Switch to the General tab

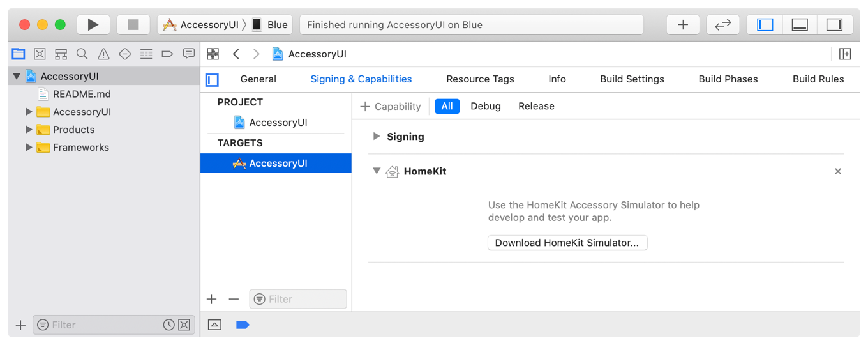coord(258,79)
